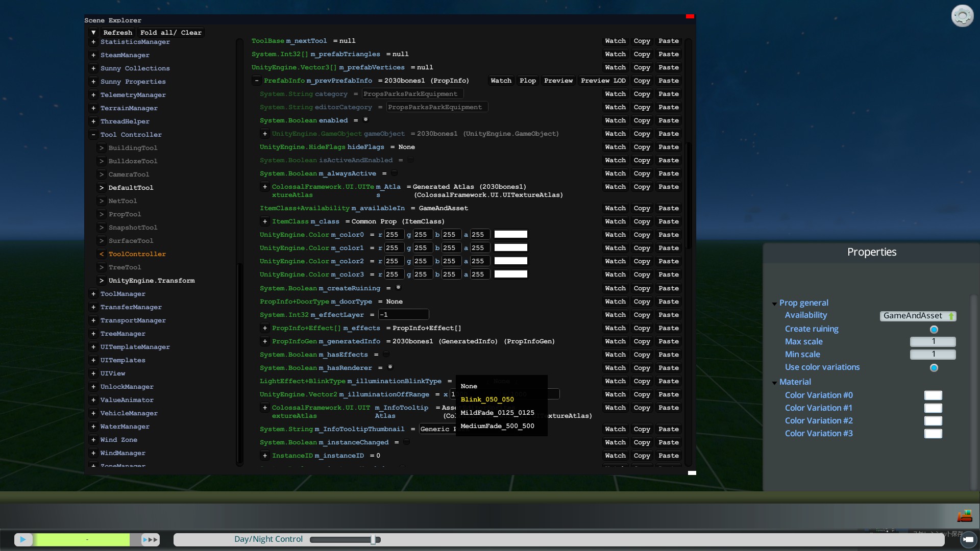
Task: Toggle m_alwaysActive boolean checkbox
Action: pyautogui.click(x=394, y=173)
